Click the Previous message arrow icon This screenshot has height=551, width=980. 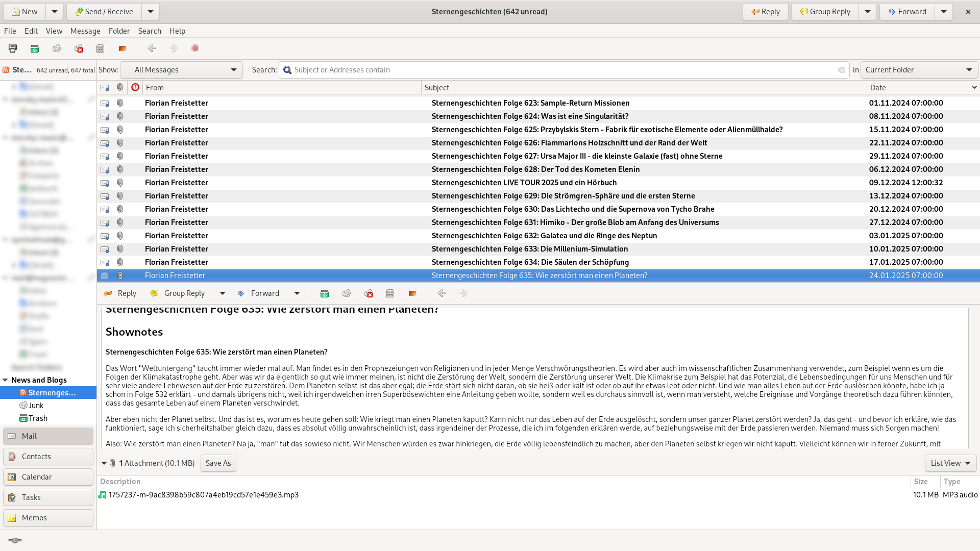pos(152,48)
